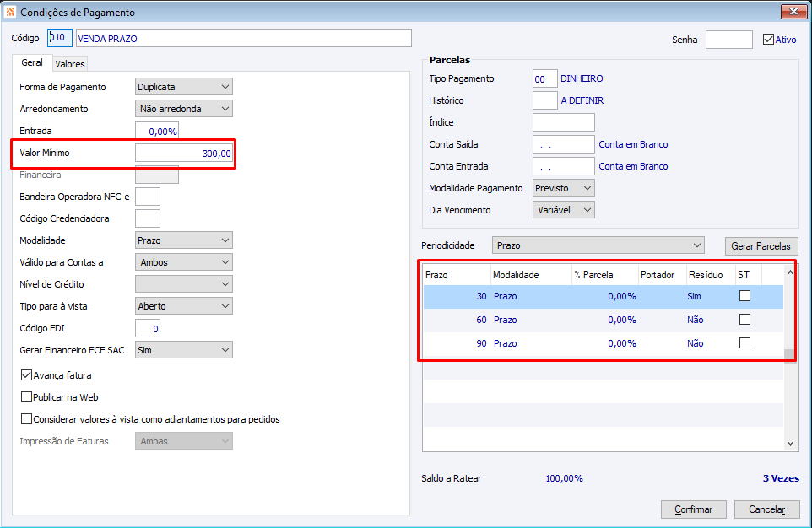Click the Senha input field
The height and width of the screenshot is (528, 812).
728,40
